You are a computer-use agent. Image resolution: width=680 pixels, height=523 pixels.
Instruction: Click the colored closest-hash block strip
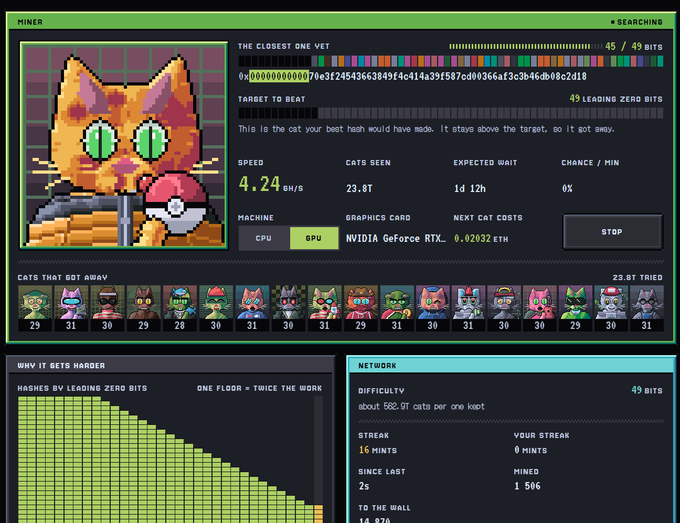pyautogui.click(x=451, y=61)
